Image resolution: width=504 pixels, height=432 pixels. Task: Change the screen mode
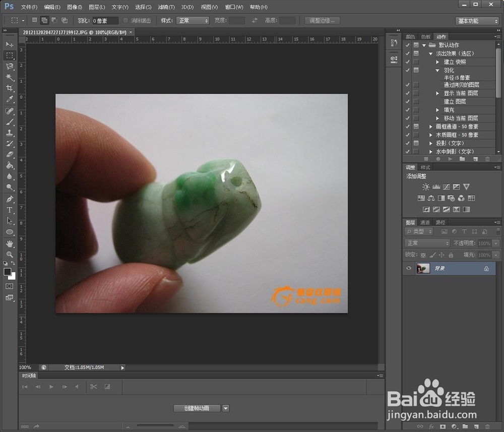10,298
